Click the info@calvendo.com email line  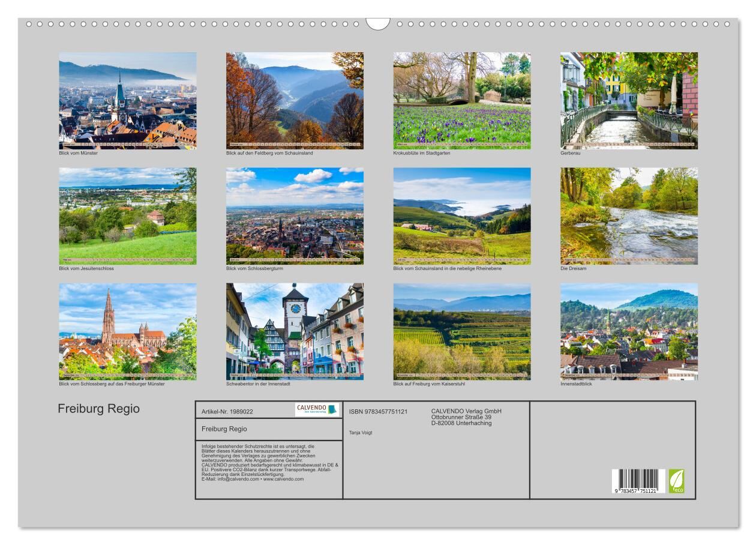coord(252,479)
